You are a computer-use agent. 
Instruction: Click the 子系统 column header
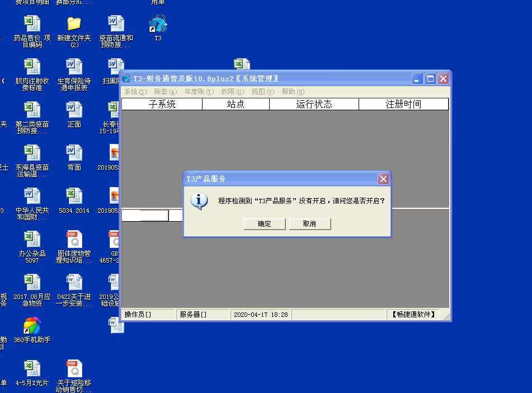[x=162, y=104]
